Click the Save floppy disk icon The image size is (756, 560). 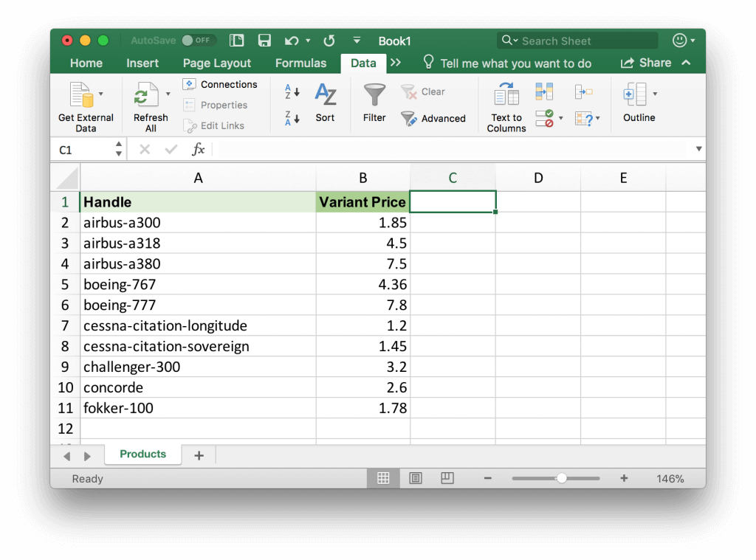(264, 41)
